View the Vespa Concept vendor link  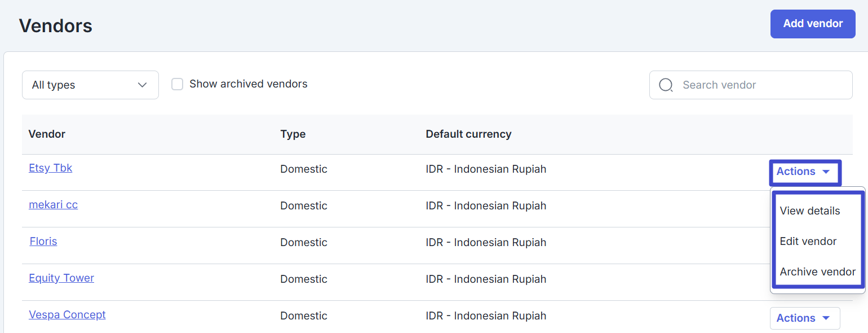pyautogui.click(x=67, y=315)
